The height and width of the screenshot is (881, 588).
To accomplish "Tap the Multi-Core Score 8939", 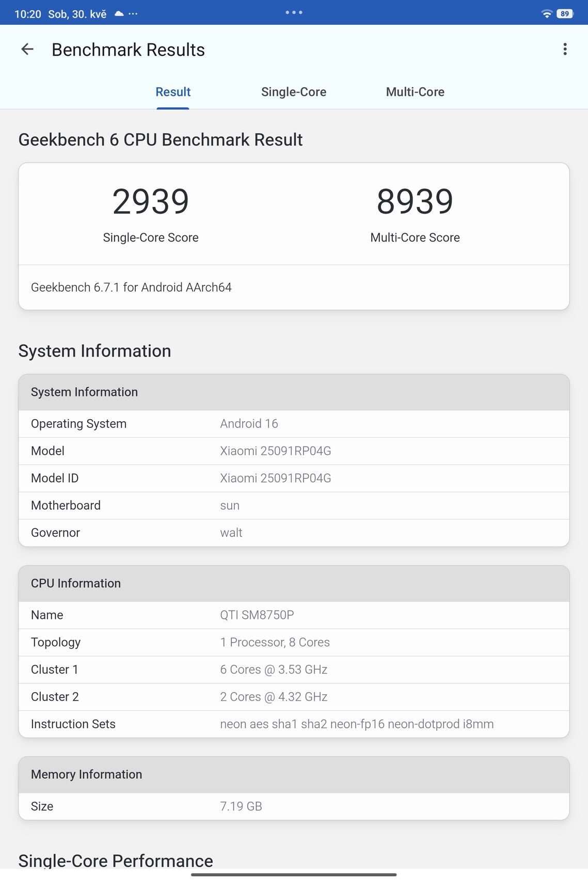I will coord(415,201).
